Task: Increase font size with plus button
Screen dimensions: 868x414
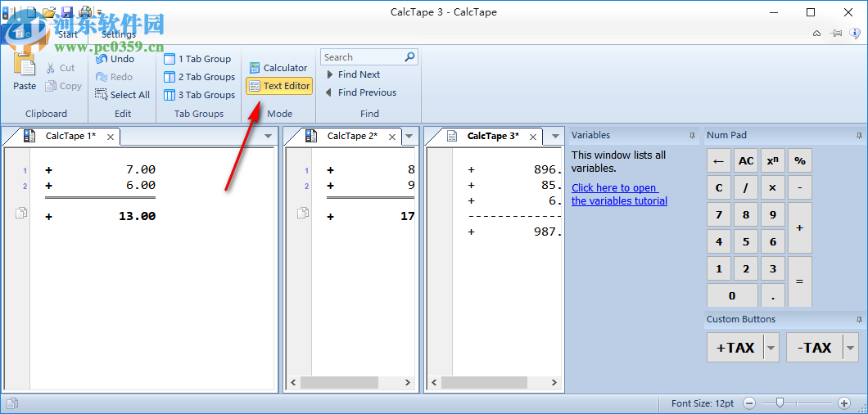Action: click(844, 403)
